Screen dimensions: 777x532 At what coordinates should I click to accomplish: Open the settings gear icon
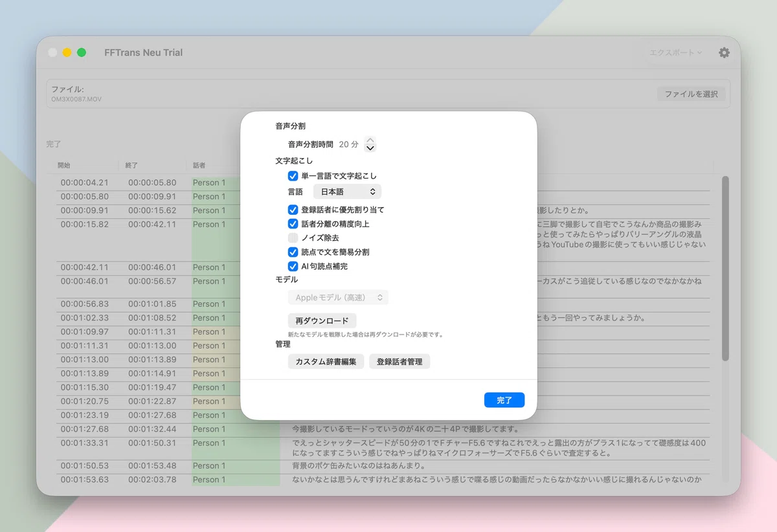724,53
